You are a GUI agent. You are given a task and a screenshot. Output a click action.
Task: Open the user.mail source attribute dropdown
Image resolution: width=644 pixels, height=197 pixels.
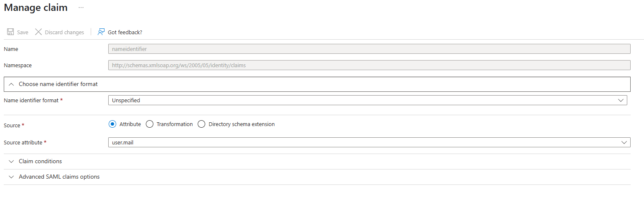point(369,142)
